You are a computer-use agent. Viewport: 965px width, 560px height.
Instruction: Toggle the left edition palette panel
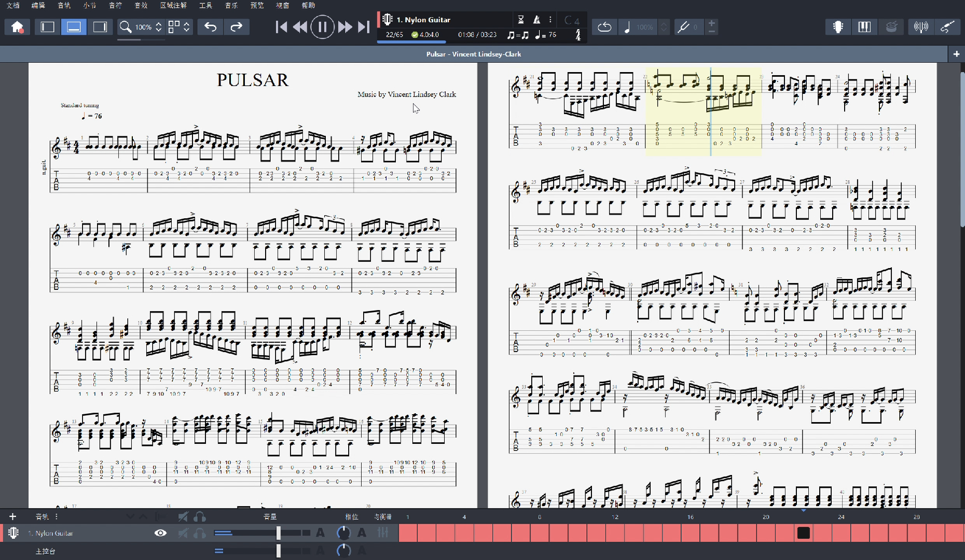pos(47,27)
